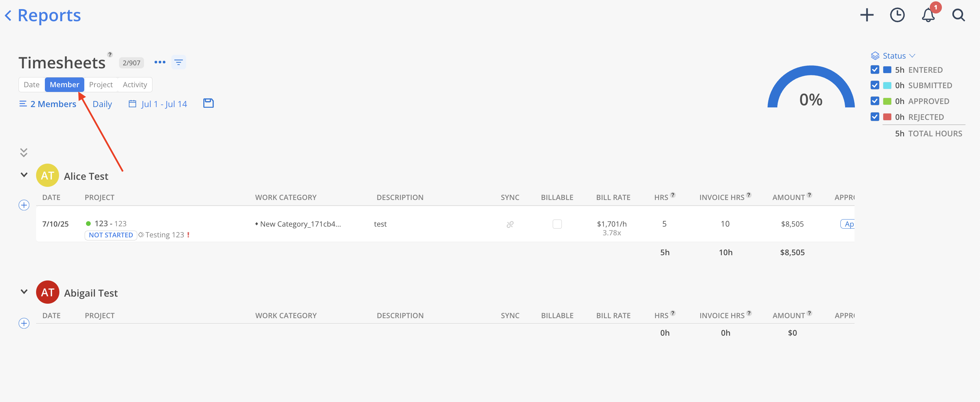Collapse the Abigail Test section
This screenshot has width=980, height=402.
24,292
